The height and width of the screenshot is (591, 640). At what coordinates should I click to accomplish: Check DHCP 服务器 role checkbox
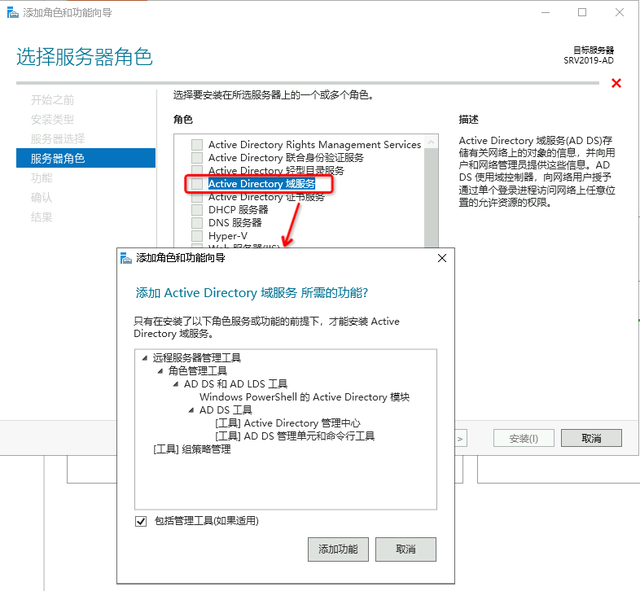pos(197,210)
